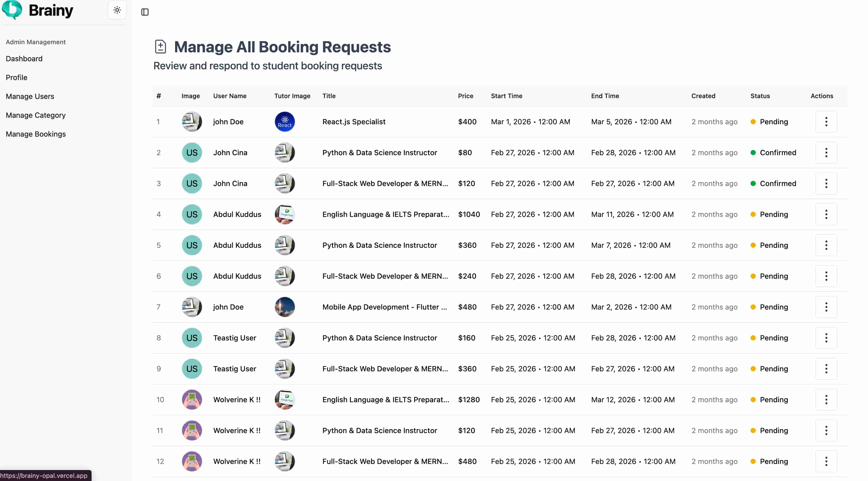Click the $400 price cell
Image resolution: width=868 pixels, height=481 pixels.
[467, 122]
